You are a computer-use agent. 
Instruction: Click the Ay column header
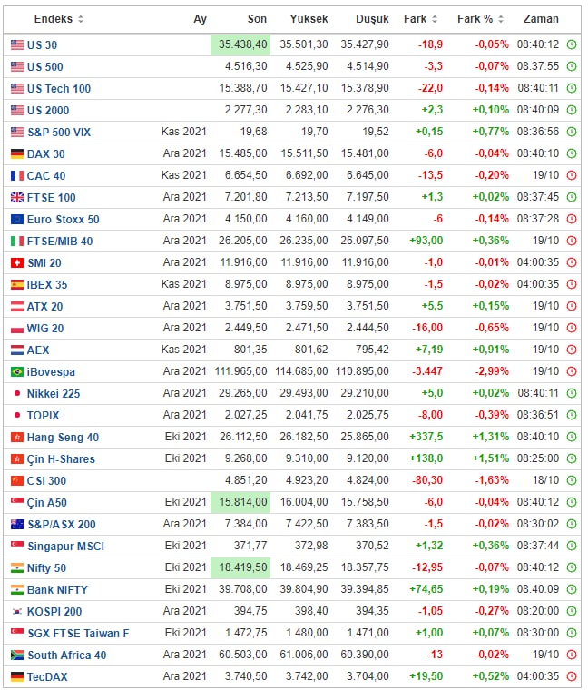[x=200, y=19]
